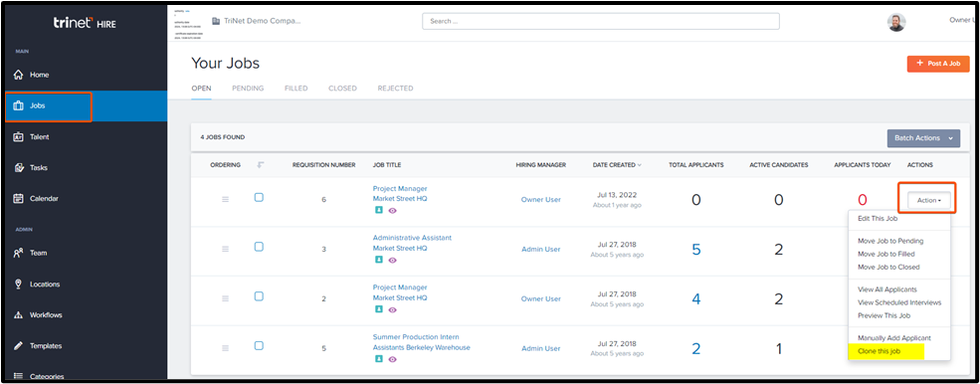Screen dimensions: 980x384
Task: Open the Workflows sidebar icon
Action: pos(18,315)
